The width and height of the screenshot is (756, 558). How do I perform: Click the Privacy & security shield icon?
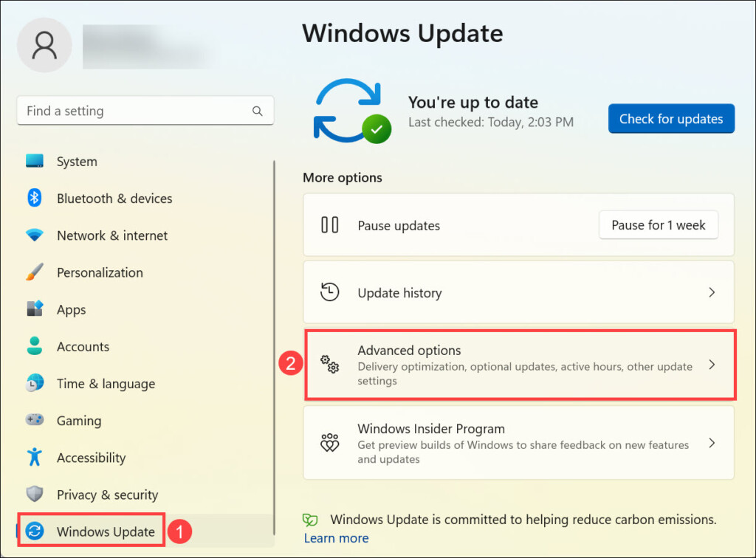35,495
